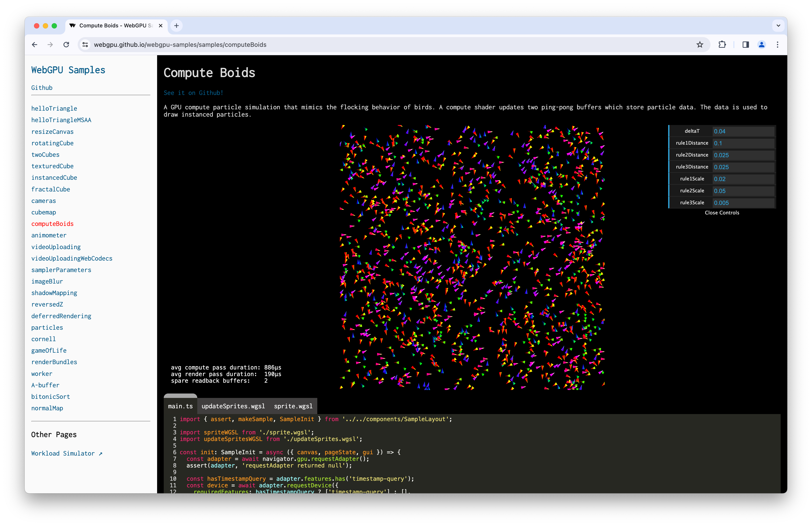The width and height of the screenshot is (812, 526).
Task: Click the WebGPU Samples header logo
Action: pyautogui.click(x=68, y=70)
